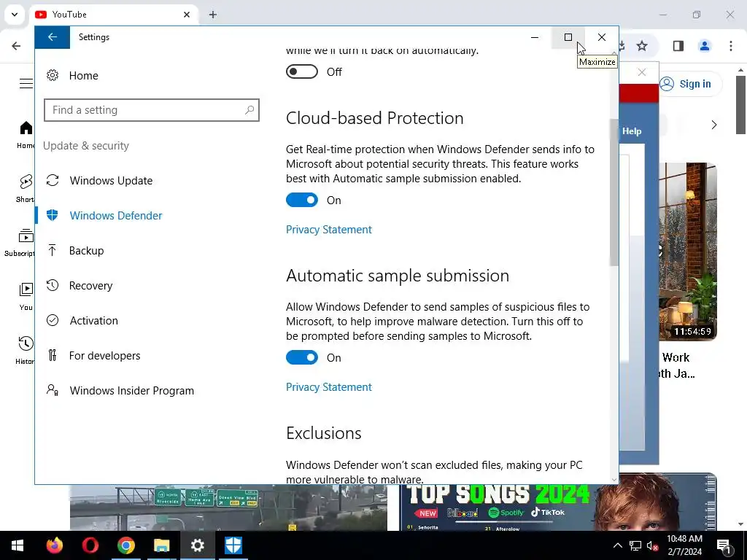Click the Help menu in background window
The image size is (747, 560).
click(632, 131)
